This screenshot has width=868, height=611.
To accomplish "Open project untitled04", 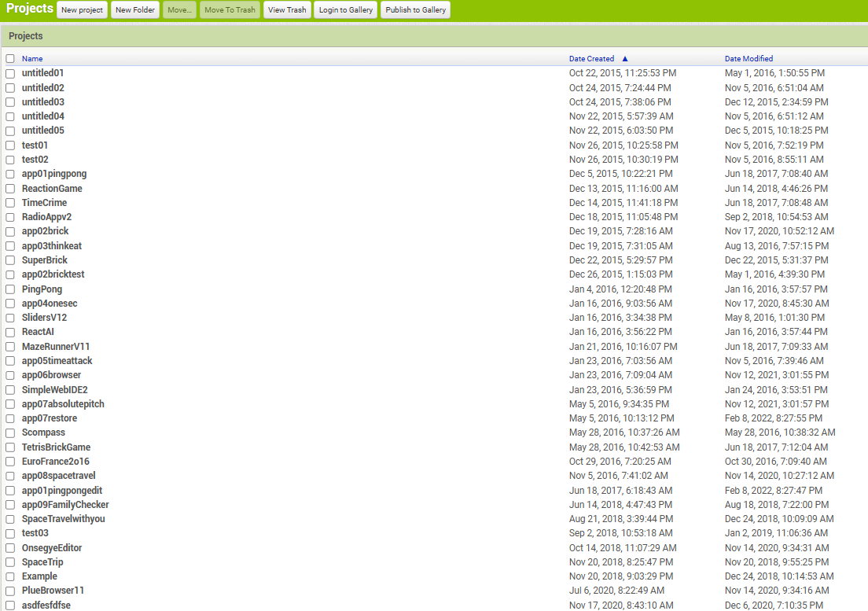I will click(42, 116).
